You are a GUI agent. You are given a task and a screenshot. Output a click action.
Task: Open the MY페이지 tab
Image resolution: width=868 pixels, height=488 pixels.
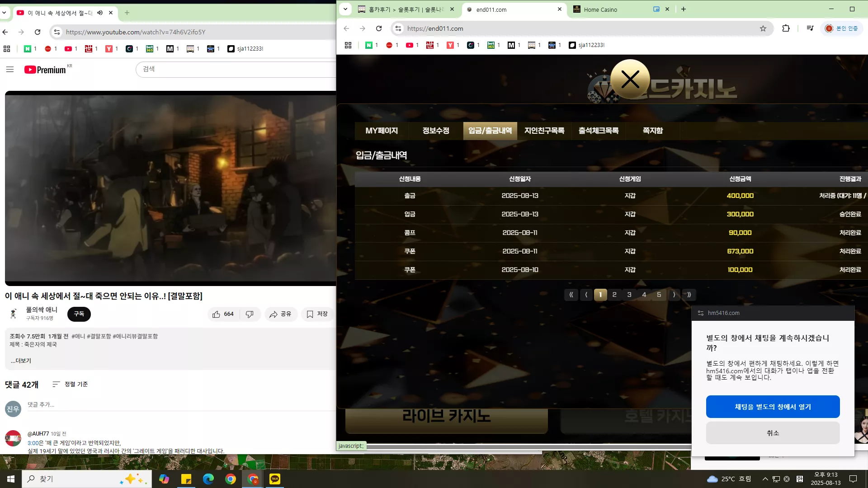(x=382, y=131)
